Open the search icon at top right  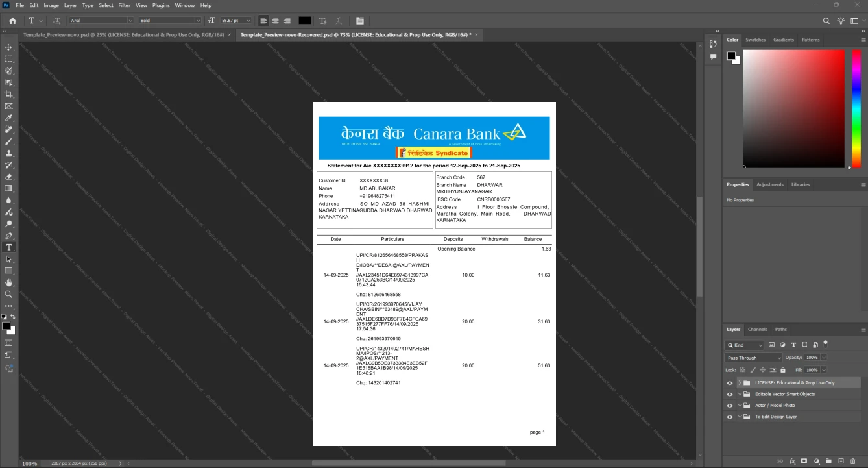(826, 21)
